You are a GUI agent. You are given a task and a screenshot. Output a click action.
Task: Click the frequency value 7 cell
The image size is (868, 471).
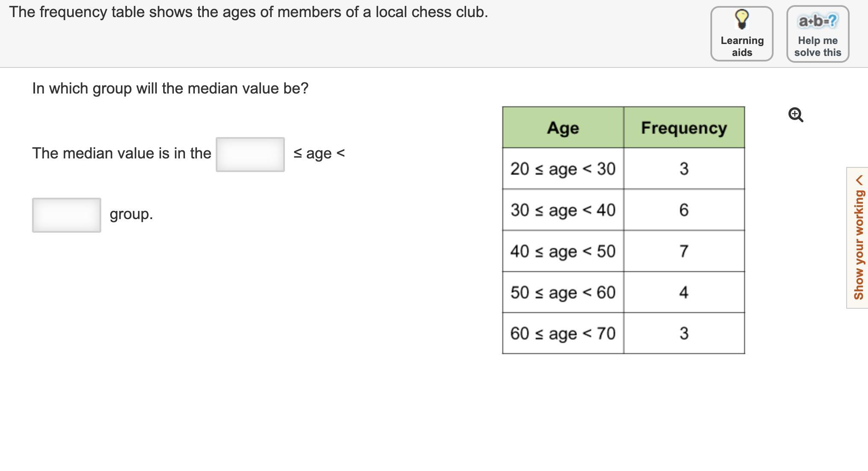click(x=684, y=251)
